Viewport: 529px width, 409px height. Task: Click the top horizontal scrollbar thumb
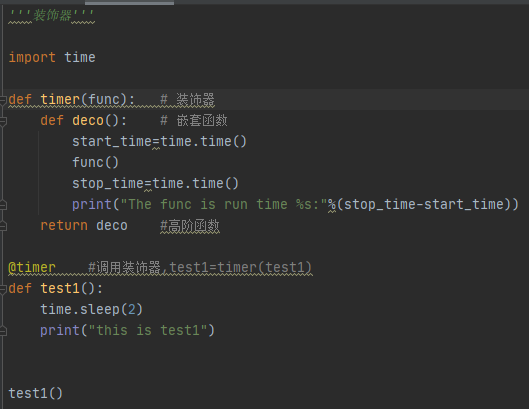[129, 3]
